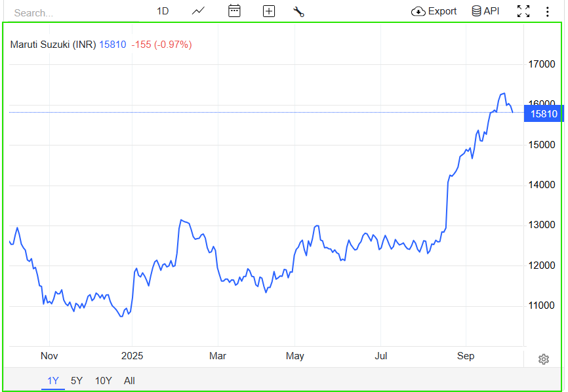This screenshot has height=392, width=568.
Task: Open the wrench tools icon
Action: click(298, 11)
